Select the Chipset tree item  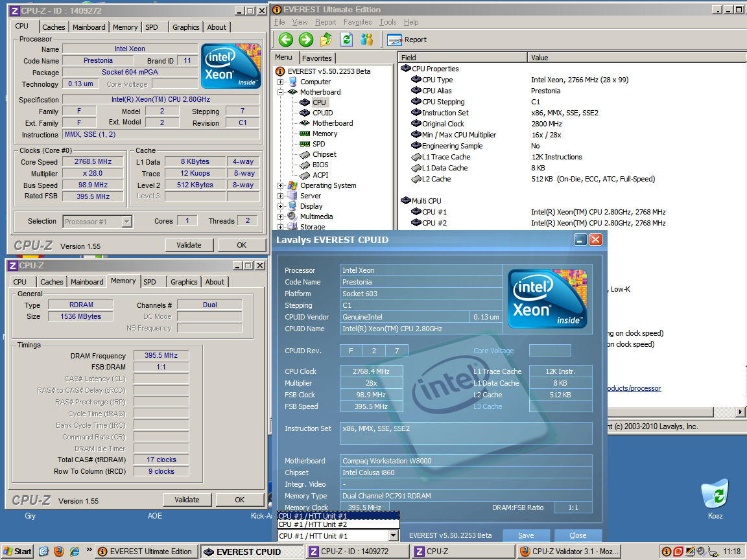(x=324, y=154)
